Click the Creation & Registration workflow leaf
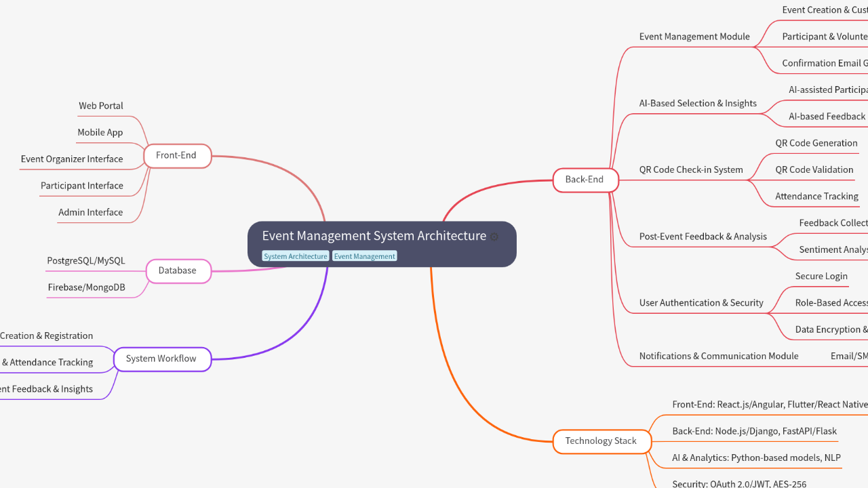Image resolution: width=868 pixels, height=488 pixels. [47, 335]
